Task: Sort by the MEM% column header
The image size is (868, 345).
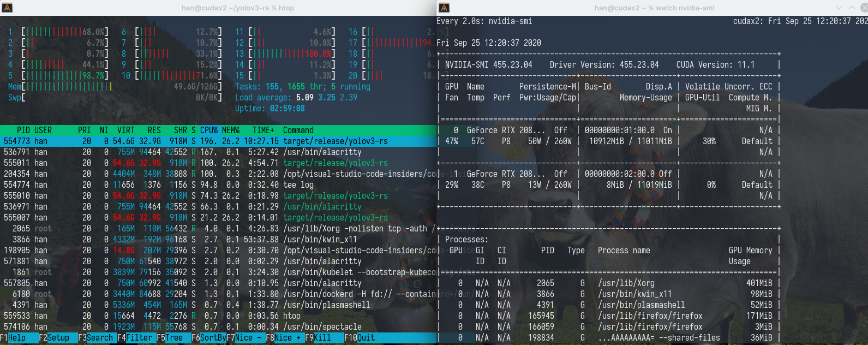Action: click(x=230, y=130)
